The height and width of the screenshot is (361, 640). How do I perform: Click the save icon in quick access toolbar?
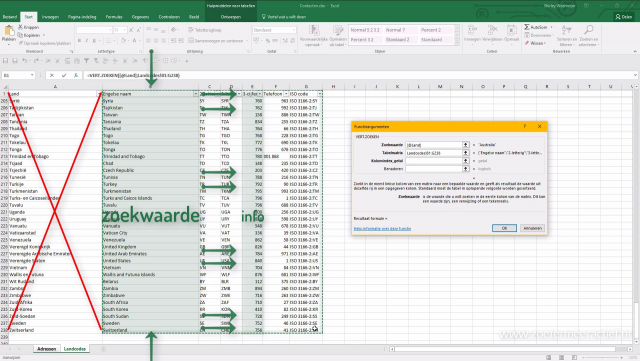5,60
